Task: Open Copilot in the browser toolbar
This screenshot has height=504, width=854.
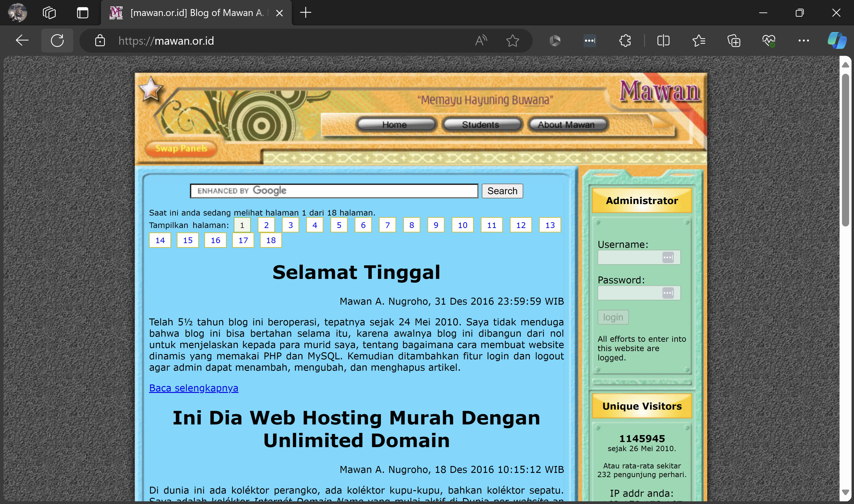Action: pyautogui.click(x=837, y=40)
